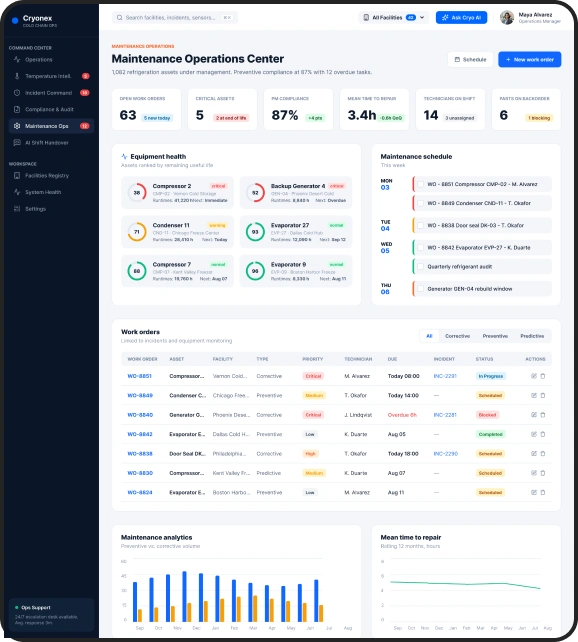This screenshot has width=578, height=642.
Task: Check WO-8842 Evaporator EVP-27 schedule item
Action: click(420, 247)
